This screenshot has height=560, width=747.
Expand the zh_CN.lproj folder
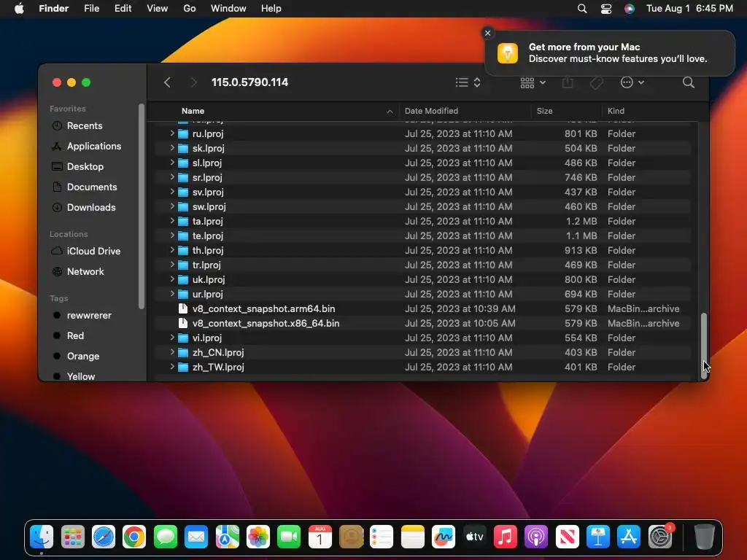coord(172,352)
